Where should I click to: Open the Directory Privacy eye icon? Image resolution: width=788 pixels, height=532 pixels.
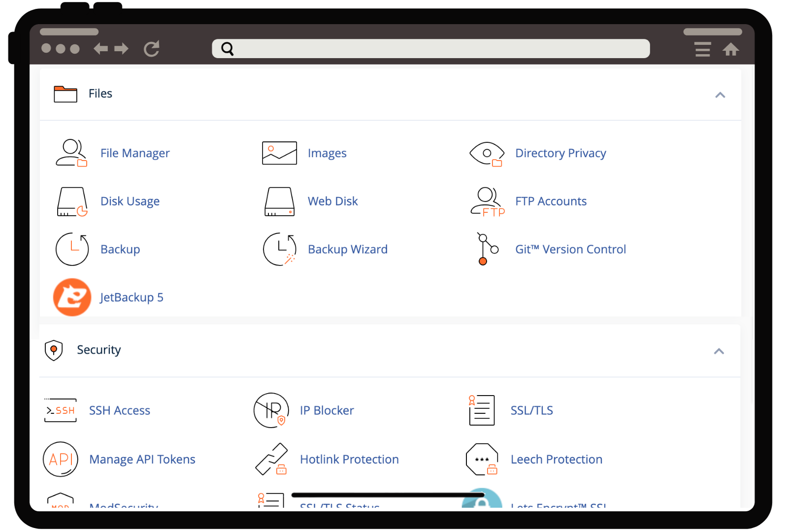pos(487,153)
